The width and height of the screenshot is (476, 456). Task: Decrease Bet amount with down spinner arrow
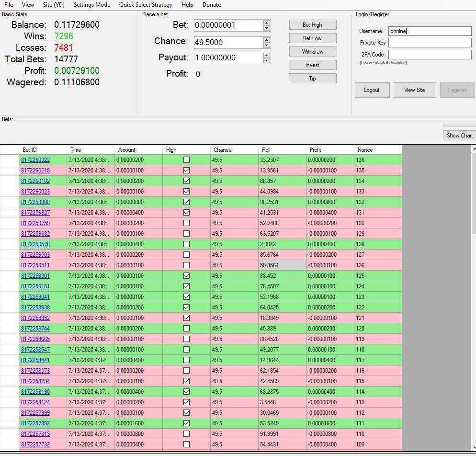267,28
